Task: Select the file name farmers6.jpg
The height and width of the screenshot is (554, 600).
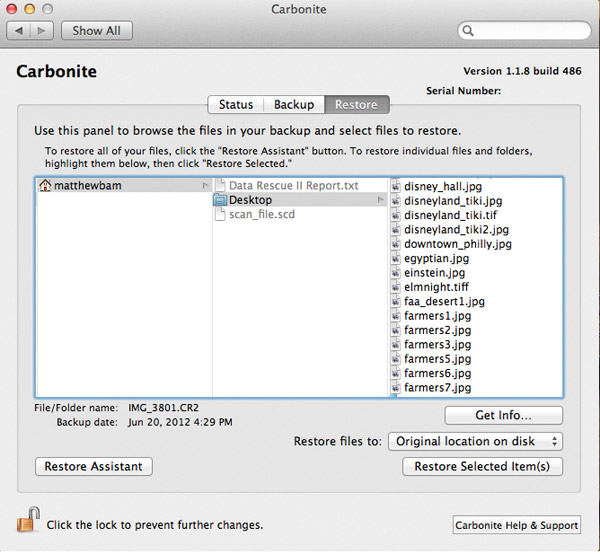Action: tap(437, 373)
